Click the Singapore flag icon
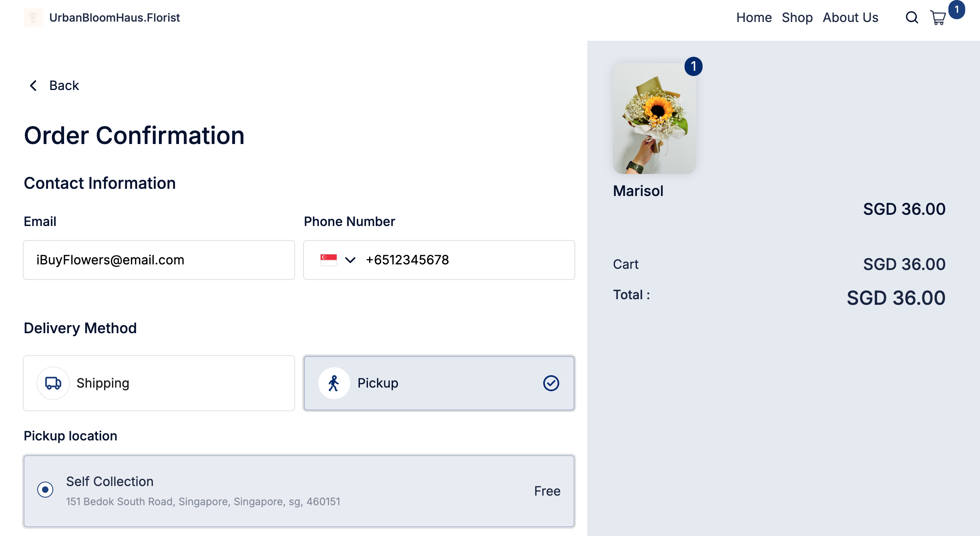Image resolution: width=980 pixels, height=536 pixels. click(x=328, y=260)
